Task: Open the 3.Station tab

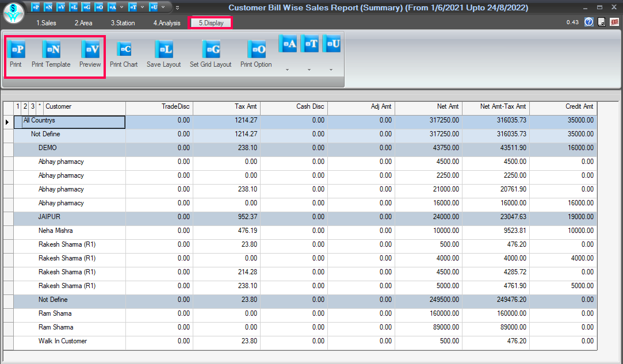Action: [x=123, y=23]
